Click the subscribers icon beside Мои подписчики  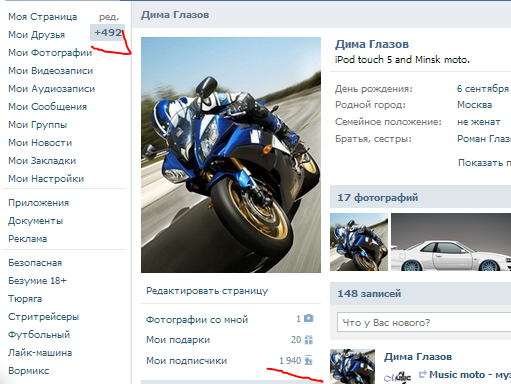(309, 360)
